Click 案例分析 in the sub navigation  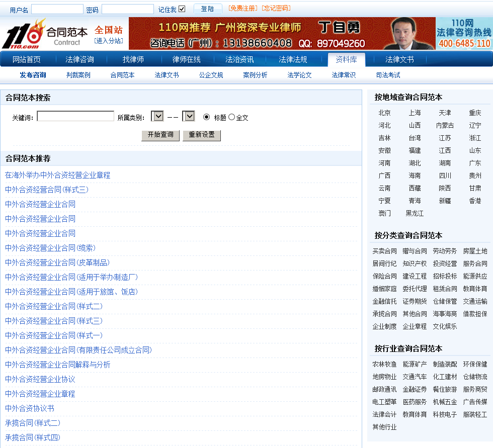255,75
